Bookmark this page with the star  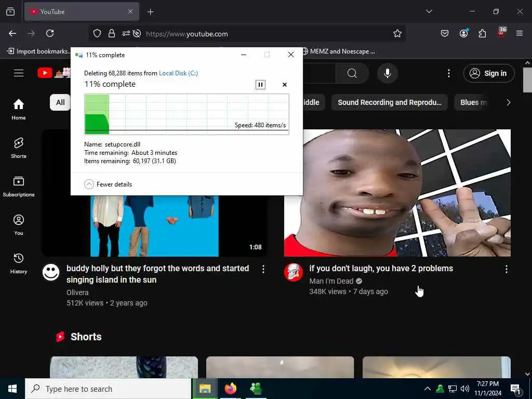pos(397,33)
